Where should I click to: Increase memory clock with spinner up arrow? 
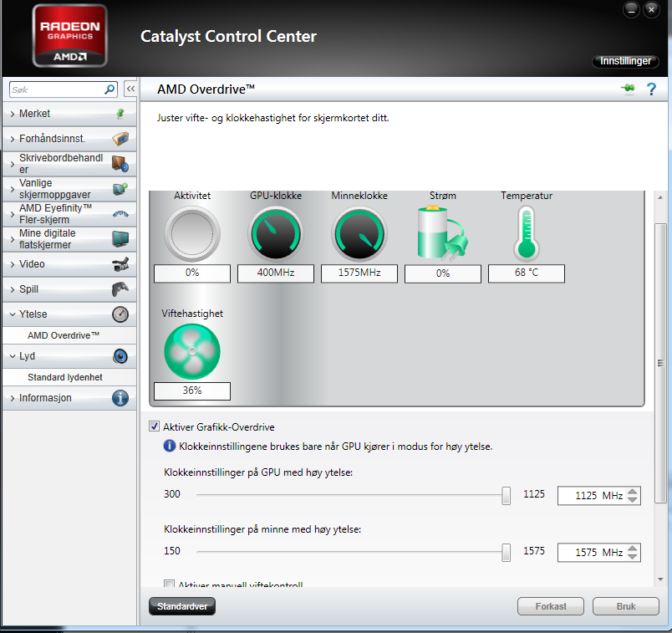[632, 549]
